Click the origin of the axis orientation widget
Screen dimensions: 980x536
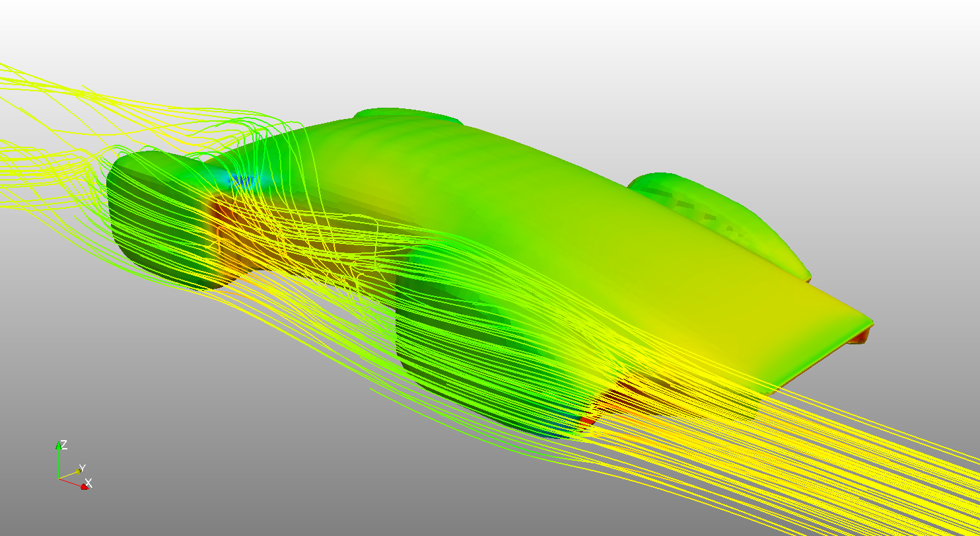coord(59,478)
